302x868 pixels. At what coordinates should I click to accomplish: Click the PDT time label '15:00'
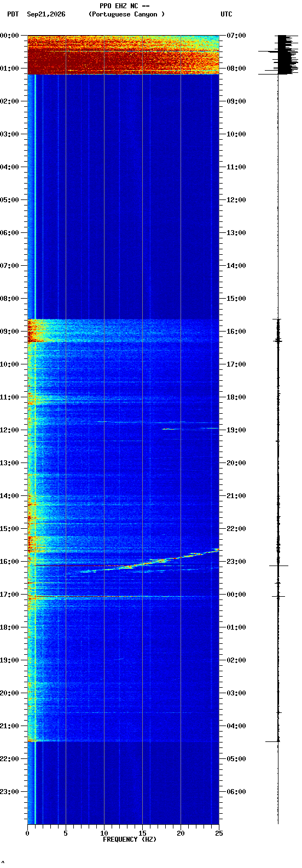point(9,529)
